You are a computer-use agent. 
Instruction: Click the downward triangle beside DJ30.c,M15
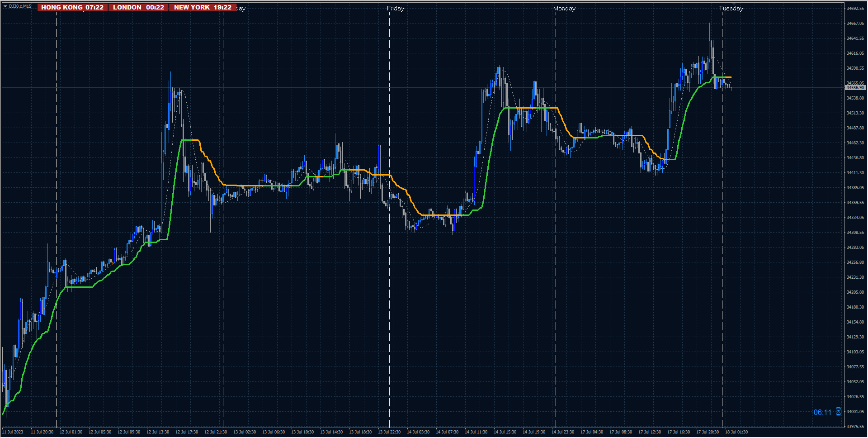[5, 7]
